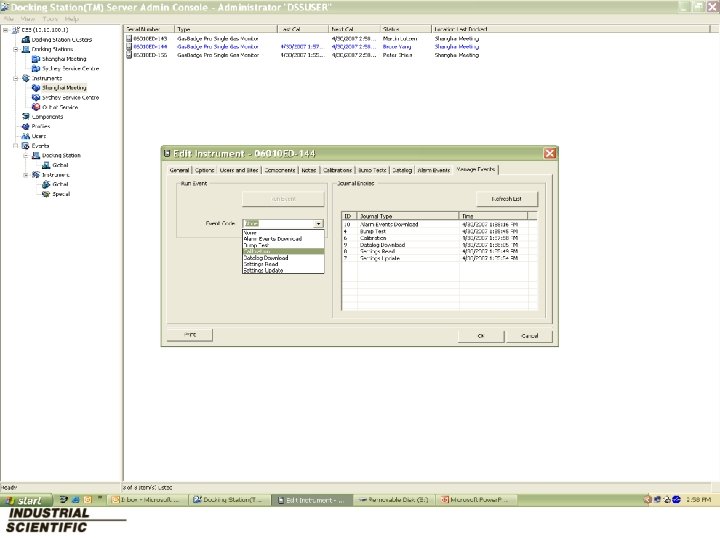Click Instrument icon under Events
The width and height of the screenshot is (720, 540).
[36, 174]
